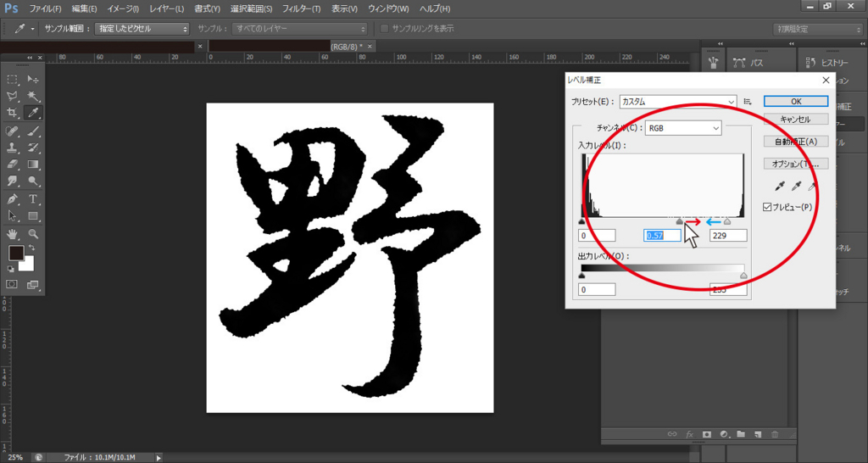Viewport: 868px width, 463px height.
Task: Expand the toolbox to two columns
Action: click(31, 58)
